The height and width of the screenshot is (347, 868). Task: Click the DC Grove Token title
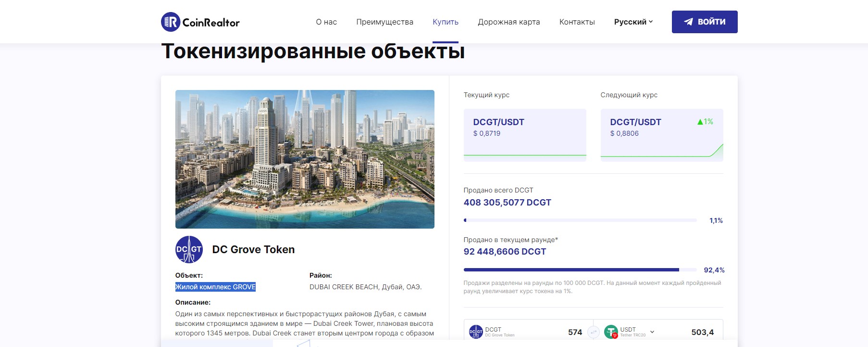[x=253, y=249]
